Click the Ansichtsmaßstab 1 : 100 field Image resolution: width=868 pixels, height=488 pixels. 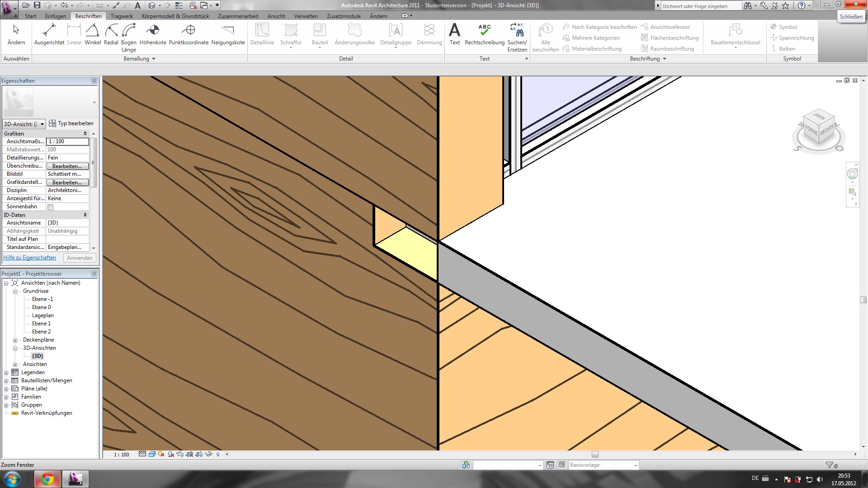68,141
